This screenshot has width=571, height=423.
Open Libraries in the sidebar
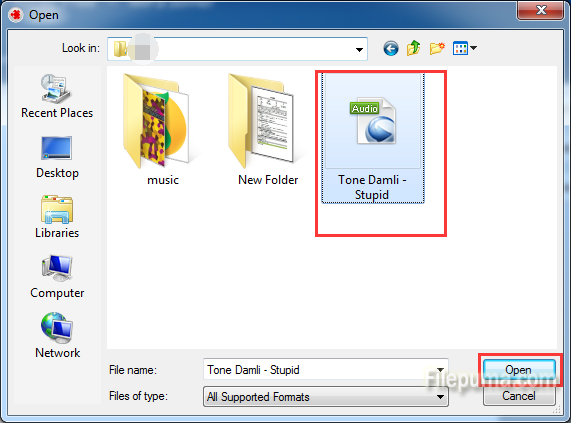[x=57, y=217]
